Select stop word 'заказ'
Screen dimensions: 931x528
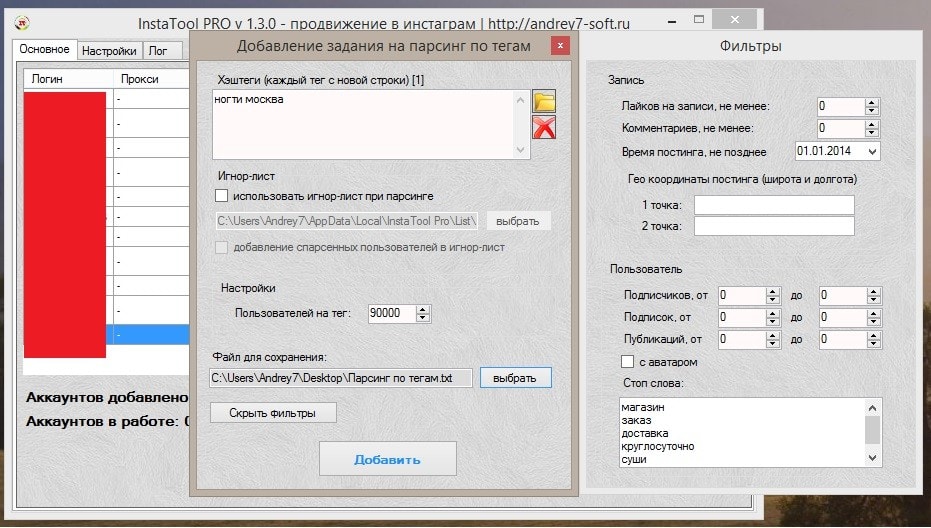[x=636, y=420]
